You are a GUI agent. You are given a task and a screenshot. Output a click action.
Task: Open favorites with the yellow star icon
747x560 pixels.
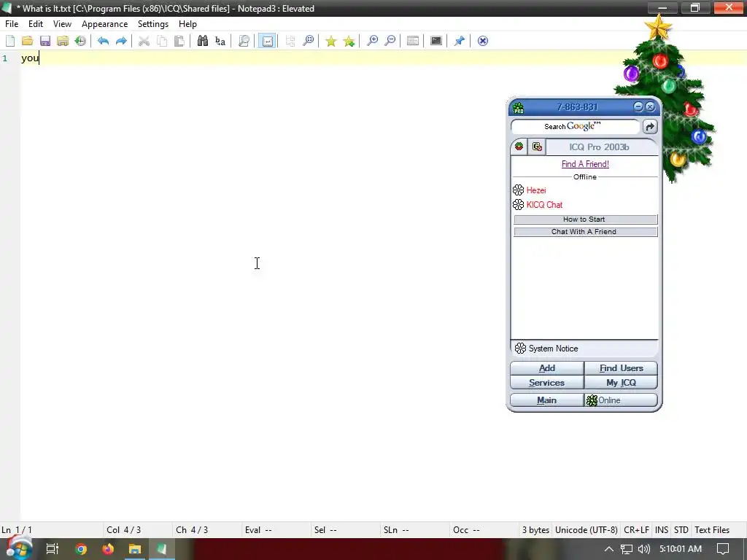[x=331, y=41]
